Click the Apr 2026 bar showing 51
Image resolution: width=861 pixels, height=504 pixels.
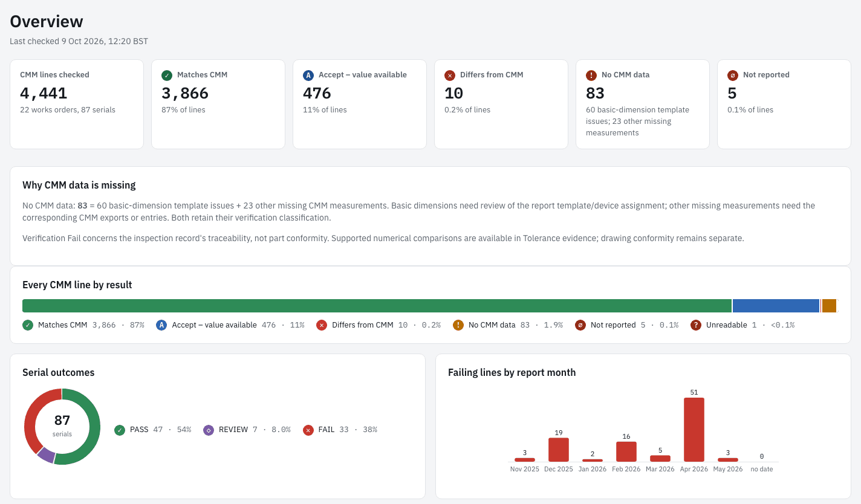pos(694,430)
